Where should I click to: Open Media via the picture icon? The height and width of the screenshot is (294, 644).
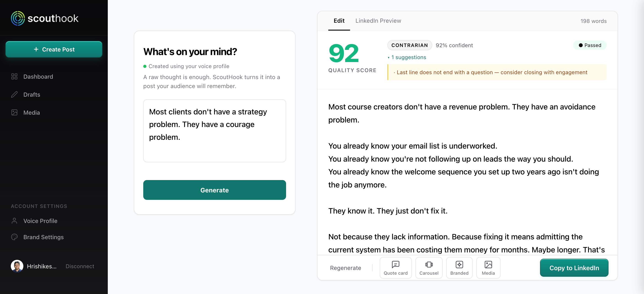14,112
